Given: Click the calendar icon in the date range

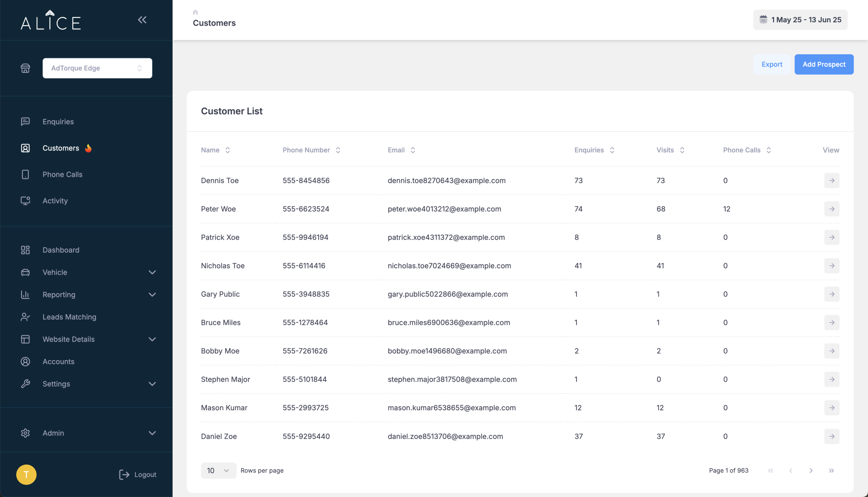Looking at the screenshot, I should coord(764,19).
